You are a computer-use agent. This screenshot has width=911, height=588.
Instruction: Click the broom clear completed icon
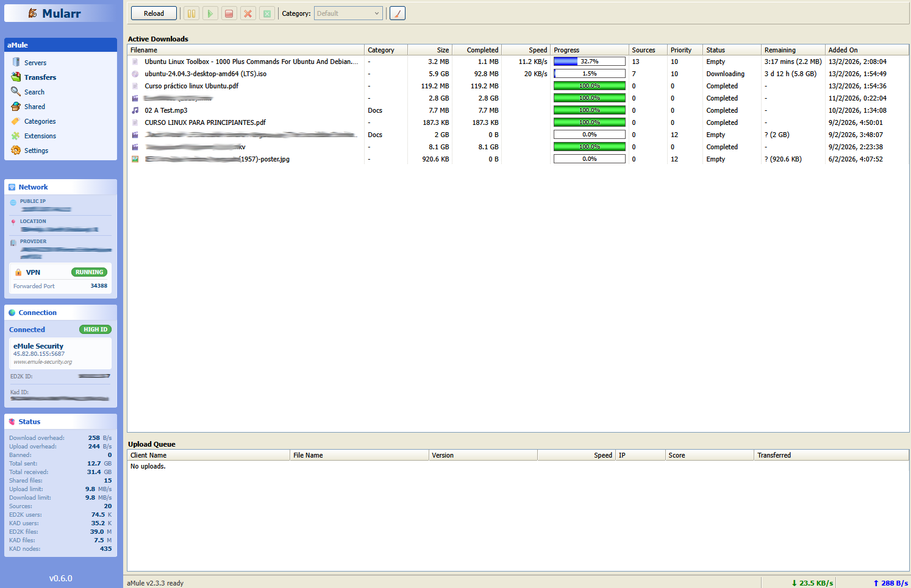coord(398,13)
